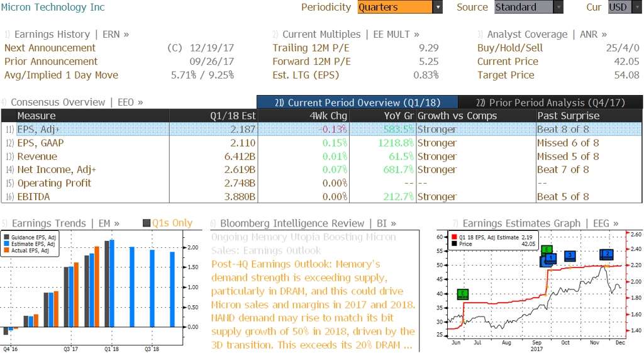Click Prior Announcement date 09/26/17

pyautogui.click(x=211, y=61)
